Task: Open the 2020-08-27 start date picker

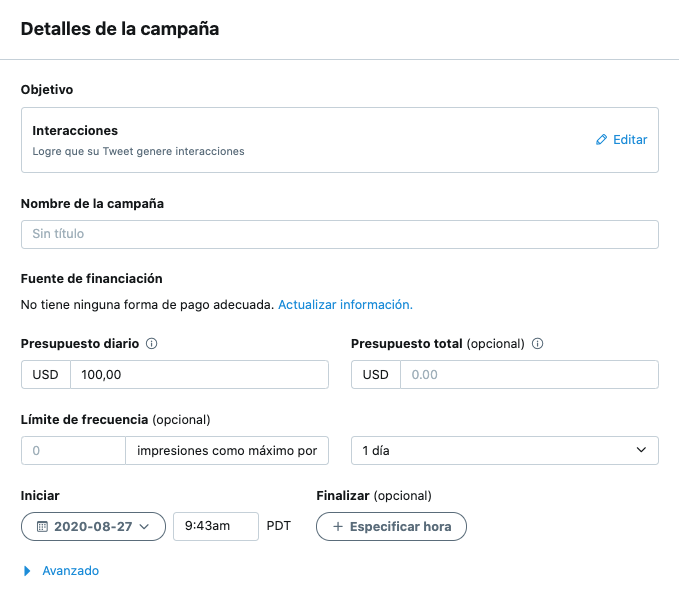Action: click(x=93, y=526)
